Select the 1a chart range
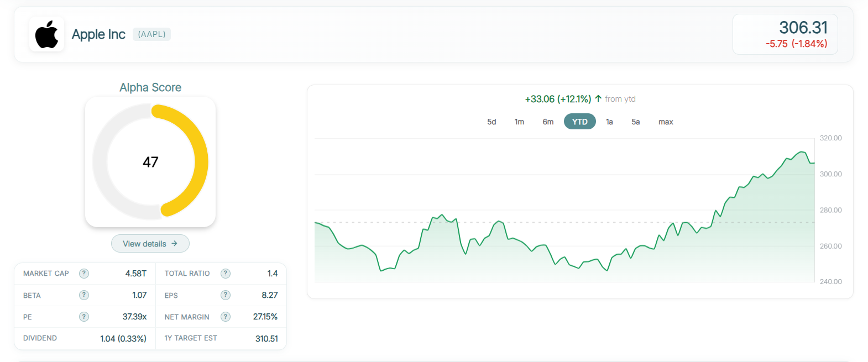 coord(609,122)
